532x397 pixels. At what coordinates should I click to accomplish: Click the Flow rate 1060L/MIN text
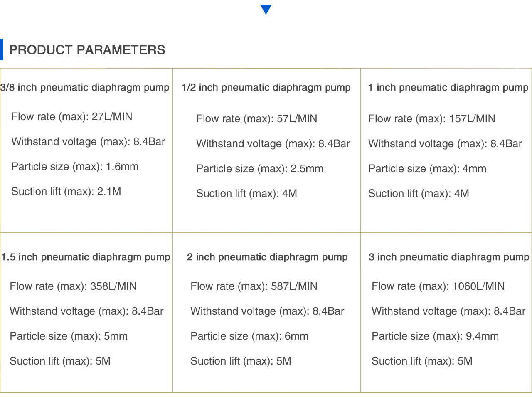438,286
